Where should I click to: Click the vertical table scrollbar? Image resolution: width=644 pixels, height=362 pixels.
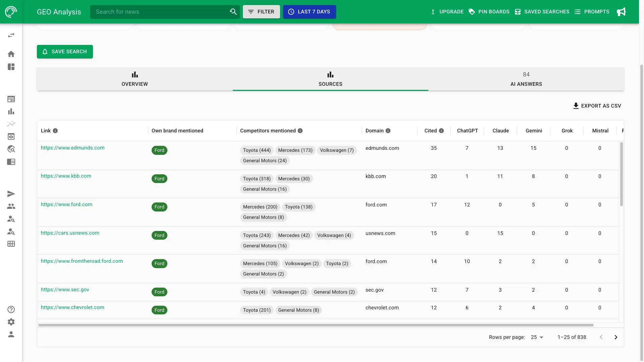point(622,174)
